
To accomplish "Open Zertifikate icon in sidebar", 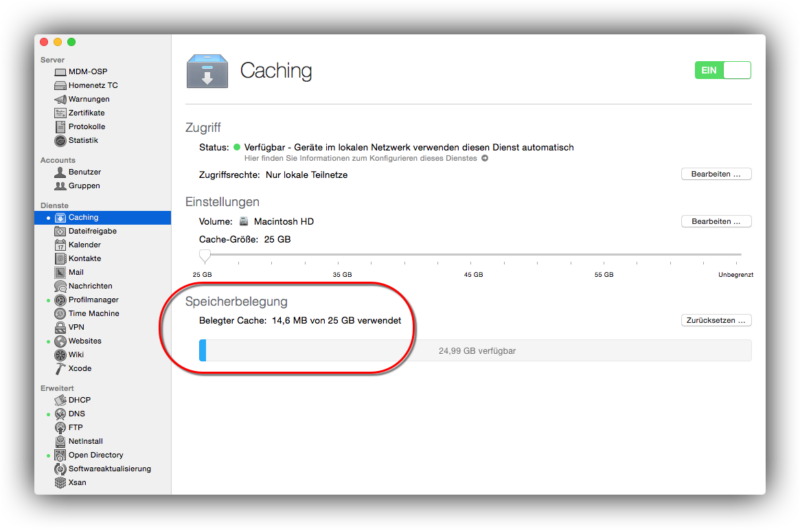I will pyautogui.click(x=60, y=113).
